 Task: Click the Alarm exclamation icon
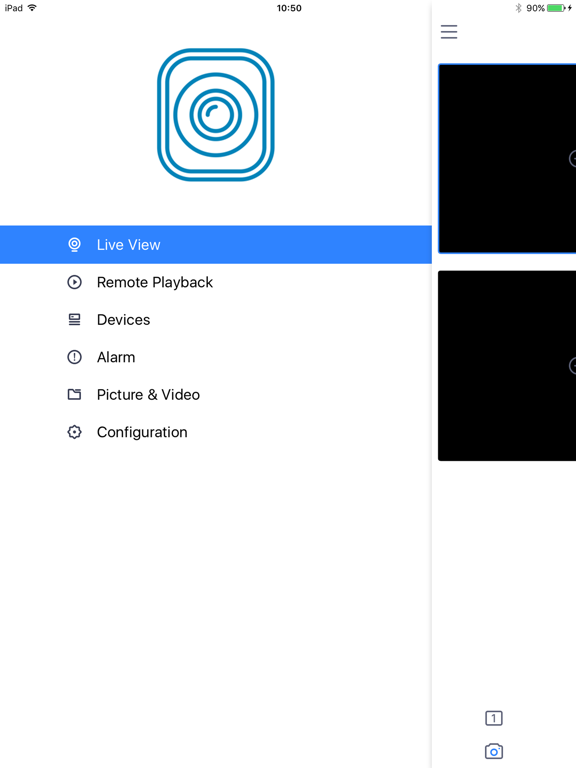click(74, 357)
